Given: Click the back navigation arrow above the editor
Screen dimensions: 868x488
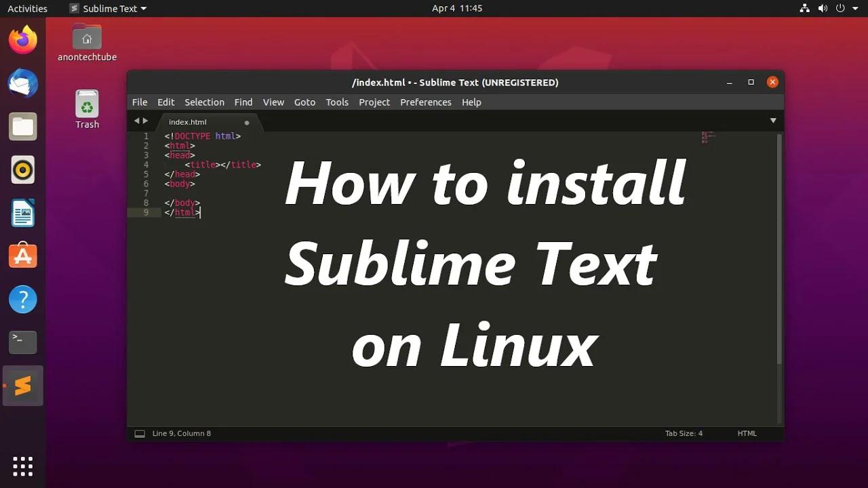Looking at the screenshot, I should tap(136, 120).
